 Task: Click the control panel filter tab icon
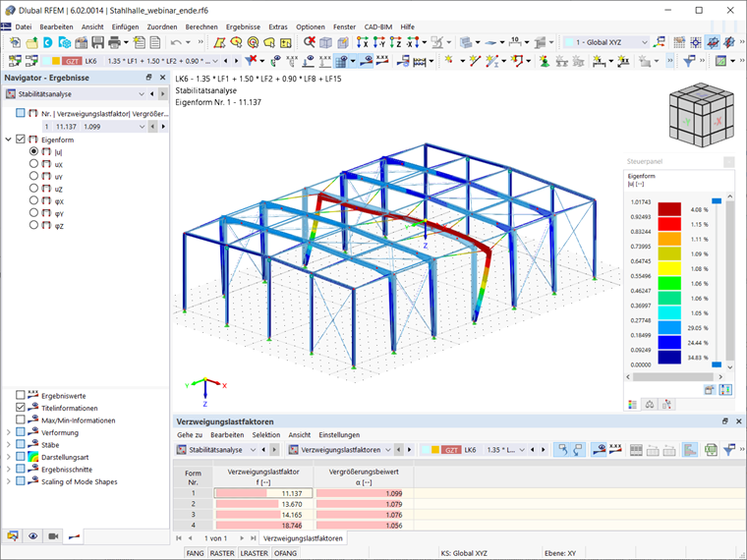tap(666, 405)
